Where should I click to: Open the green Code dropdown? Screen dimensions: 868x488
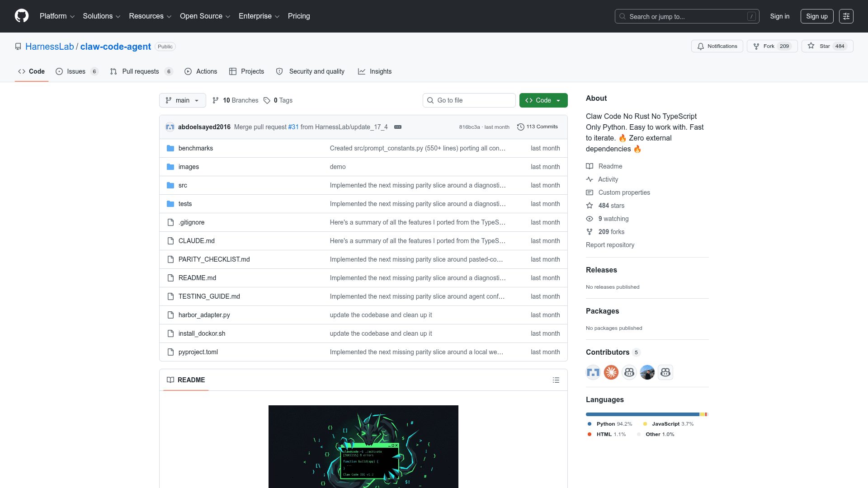coord(543,100)
